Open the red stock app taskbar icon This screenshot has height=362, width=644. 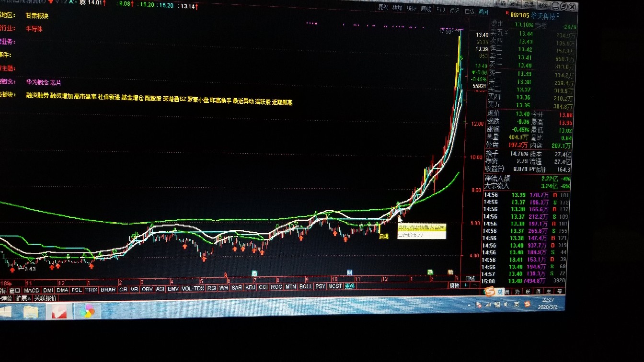point(59,312)
